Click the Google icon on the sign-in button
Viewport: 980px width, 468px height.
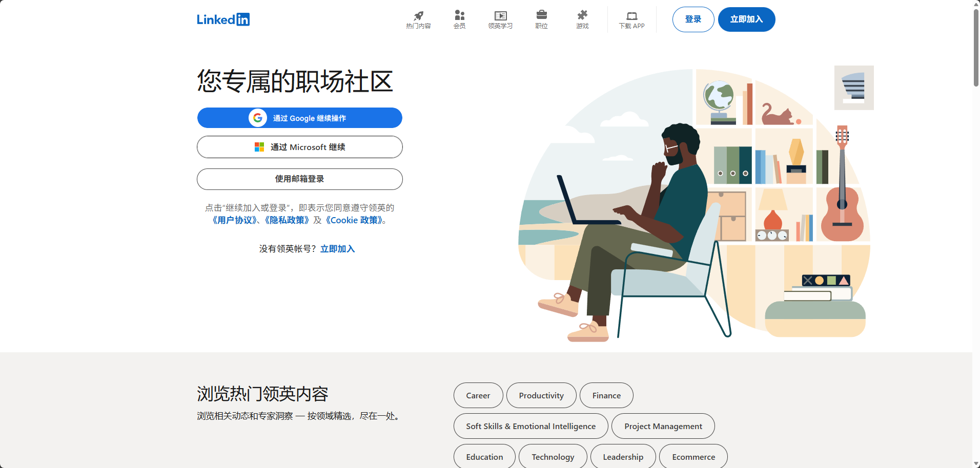click(258, 118)
